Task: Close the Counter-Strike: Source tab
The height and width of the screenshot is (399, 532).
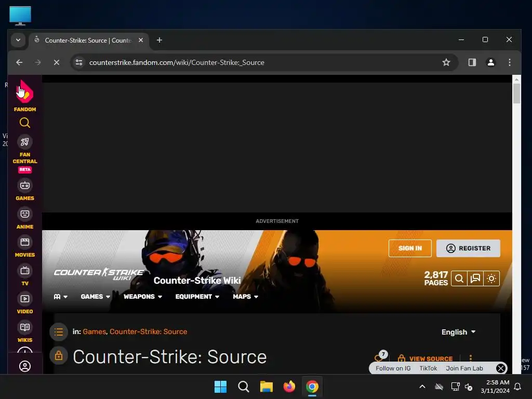Action: pos(141,40)
